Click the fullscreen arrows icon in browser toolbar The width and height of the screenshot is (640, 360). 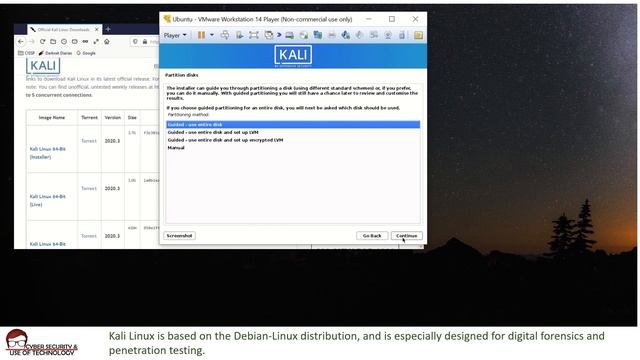click(x=96, y=41)
